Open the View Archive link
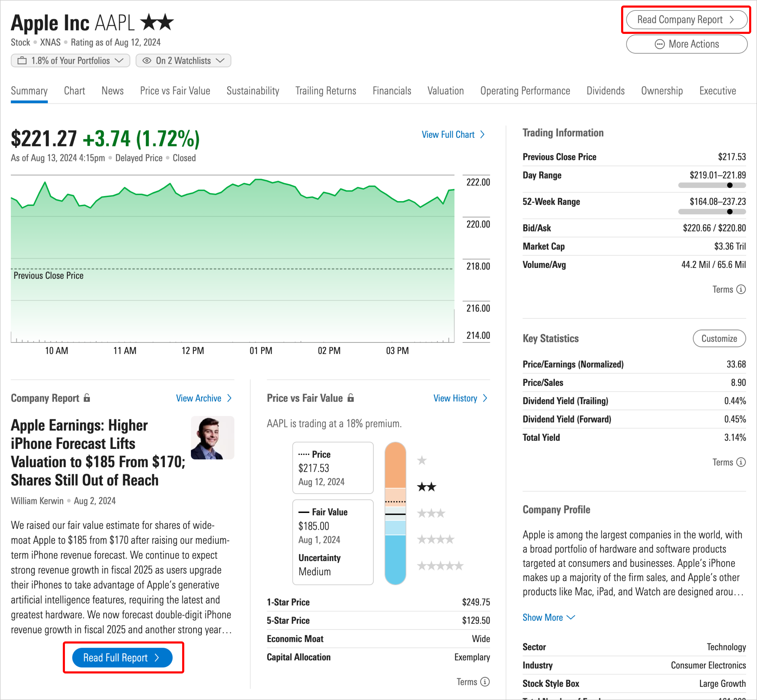757x700 pixels. [204, 398]
